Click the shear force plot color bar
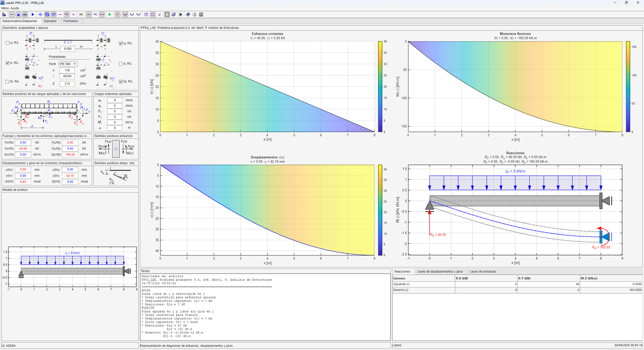 point(380,86)
